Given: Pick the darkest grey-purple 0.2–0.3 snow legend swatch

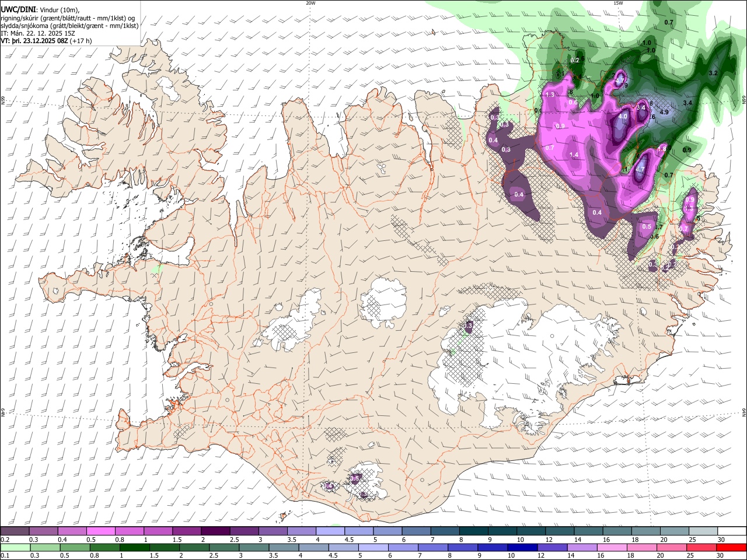Looking at the screenshot, I should (15, 531).
